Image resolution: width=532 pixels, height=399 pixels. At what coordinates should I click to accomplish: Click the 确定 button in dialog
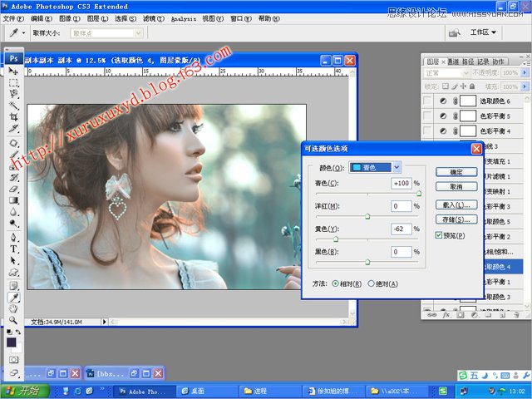(x=456, y=172)
